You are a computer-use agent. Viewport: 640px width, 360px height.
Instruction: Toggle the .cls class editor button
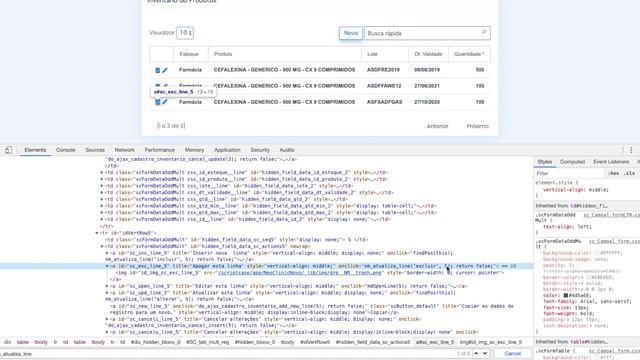(630, 173)
